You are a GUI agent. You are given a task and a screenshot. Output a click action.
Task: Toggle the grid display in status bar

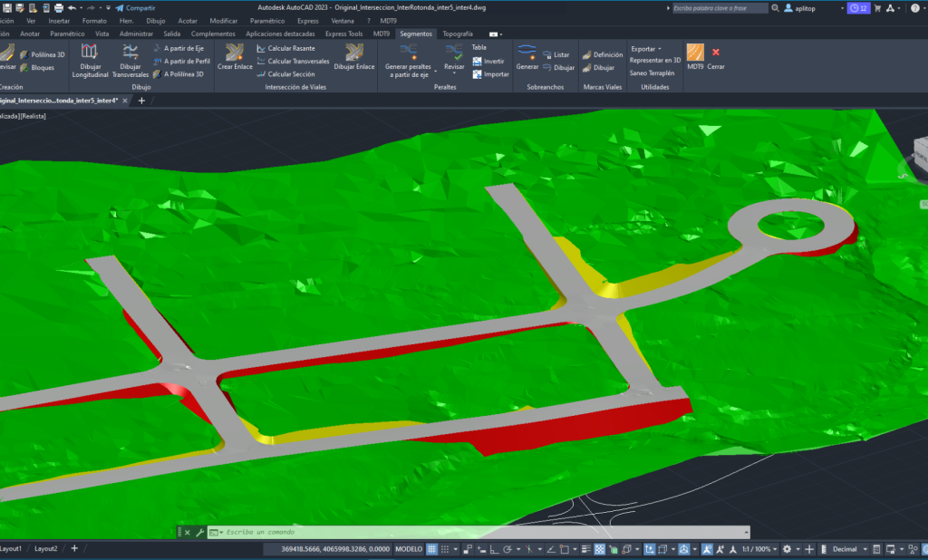tap(432, 549)
